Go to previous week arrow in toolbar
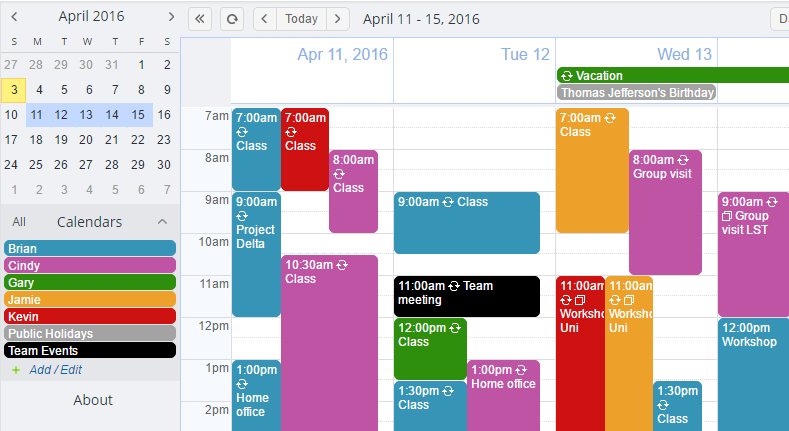The width and height of the screenshot is (789, 431). point(265,19)
